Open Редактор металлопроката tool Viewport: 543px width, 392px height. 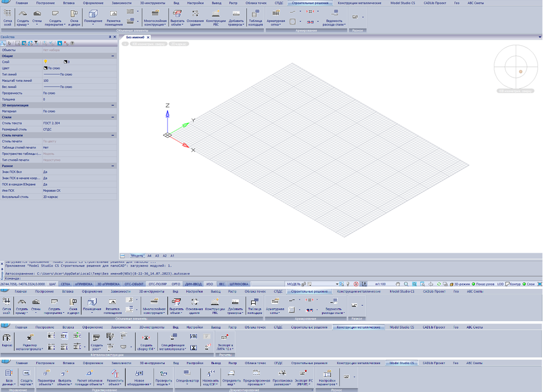click(30, 341)
